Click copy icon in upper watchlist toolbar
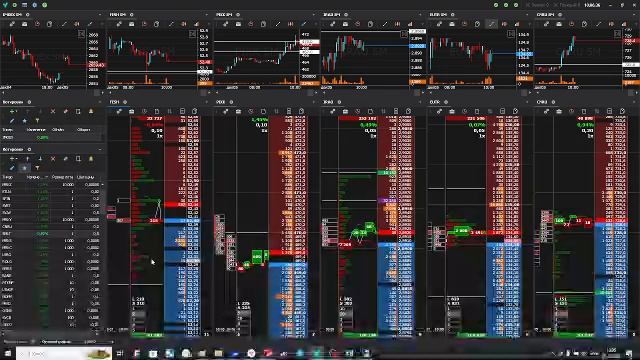Viewport: 640px width, 360px height. (78, 111)
